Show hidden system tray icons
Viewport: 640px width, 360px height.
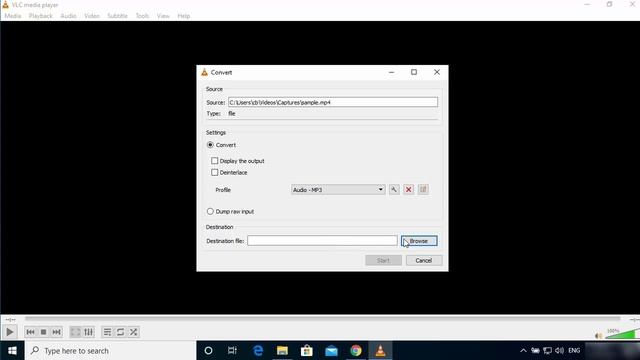point(523,351)
